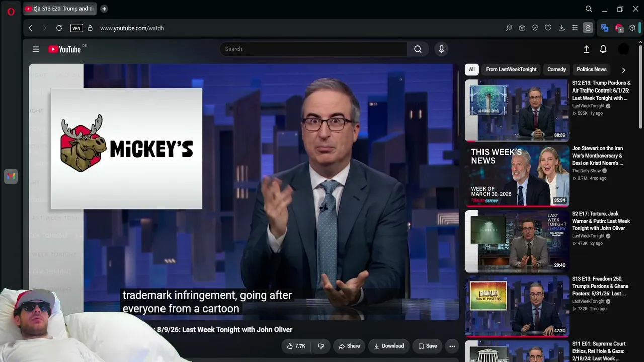Like the video with 7.7K thumbs up

point(296,346)
